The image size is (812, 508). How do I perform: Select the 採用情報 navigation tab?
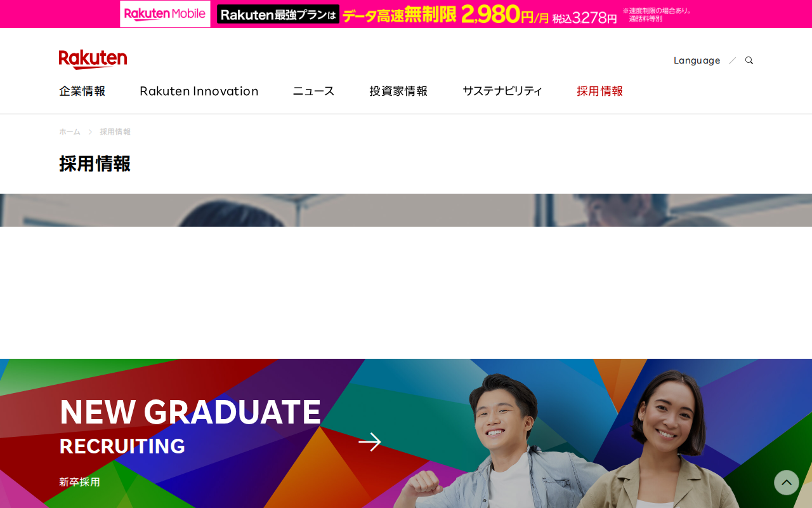coord(599,91)
